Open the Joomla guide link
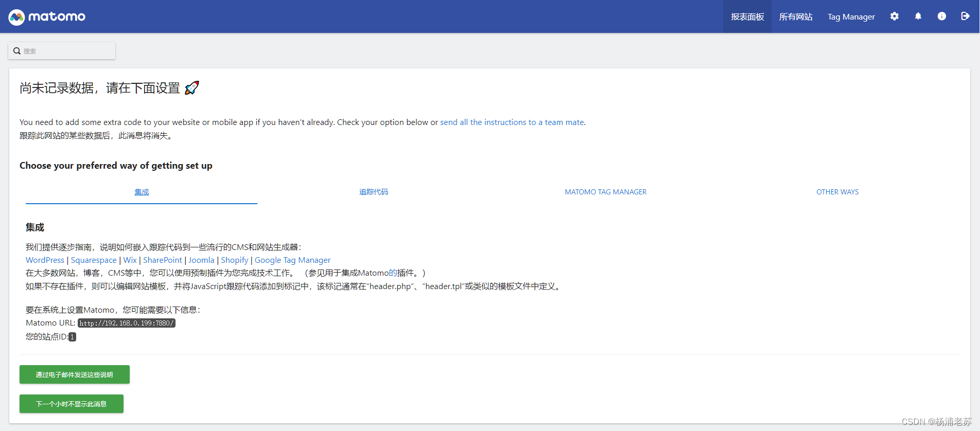 pyautogui.click(x=201, y=260)
